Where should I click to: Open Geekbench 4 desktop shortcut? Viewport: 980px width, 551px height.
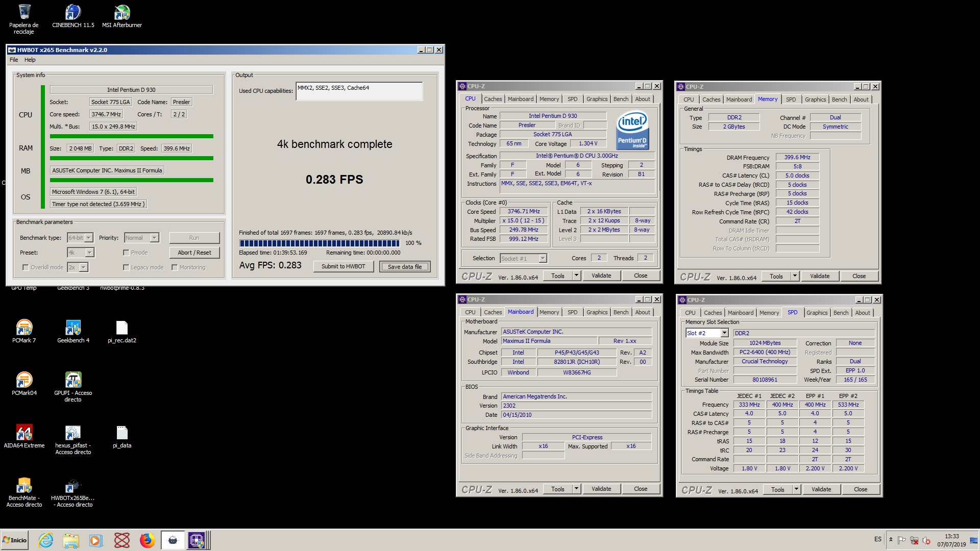pyautogui.click(x=73, y=331)
